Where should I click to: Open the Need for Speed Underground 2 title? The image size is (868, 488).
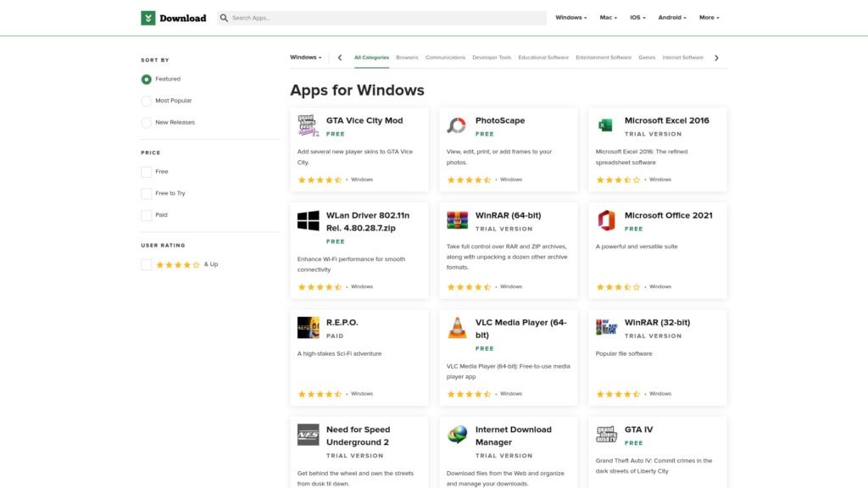pyautogui.click(x=359, y=436)
